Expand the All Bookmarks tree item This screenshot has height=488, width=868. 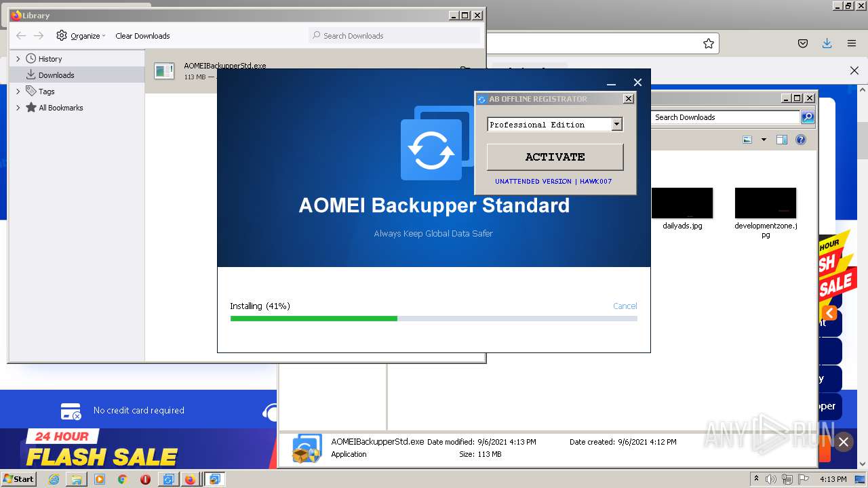(18, 108)
